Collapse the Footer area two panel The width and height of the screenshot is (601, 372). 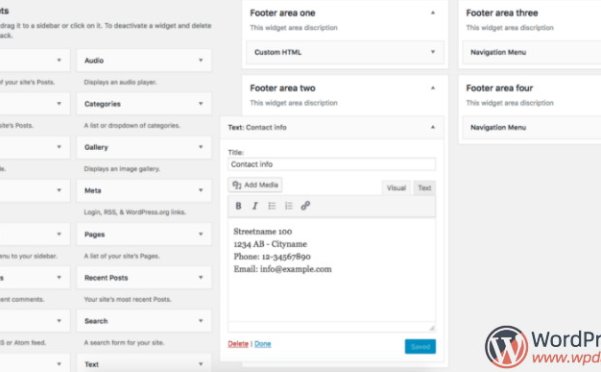[x=433, y=88]
